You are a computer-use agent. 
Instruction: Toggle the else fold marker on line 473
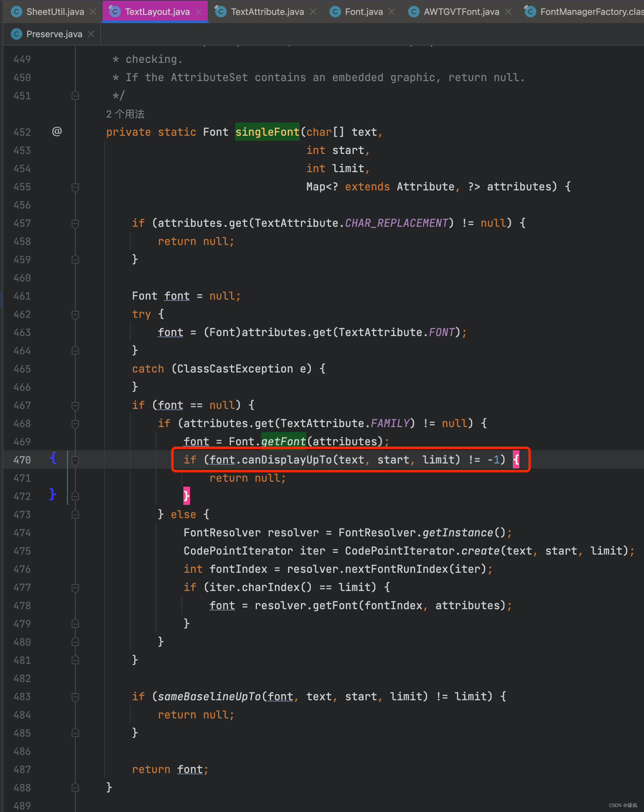coord(75,514)
